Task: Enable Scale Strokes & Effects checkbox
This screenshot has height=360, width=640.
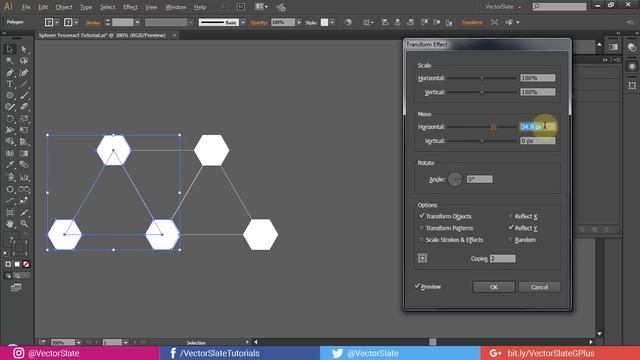Action: [x=421, y=240]
